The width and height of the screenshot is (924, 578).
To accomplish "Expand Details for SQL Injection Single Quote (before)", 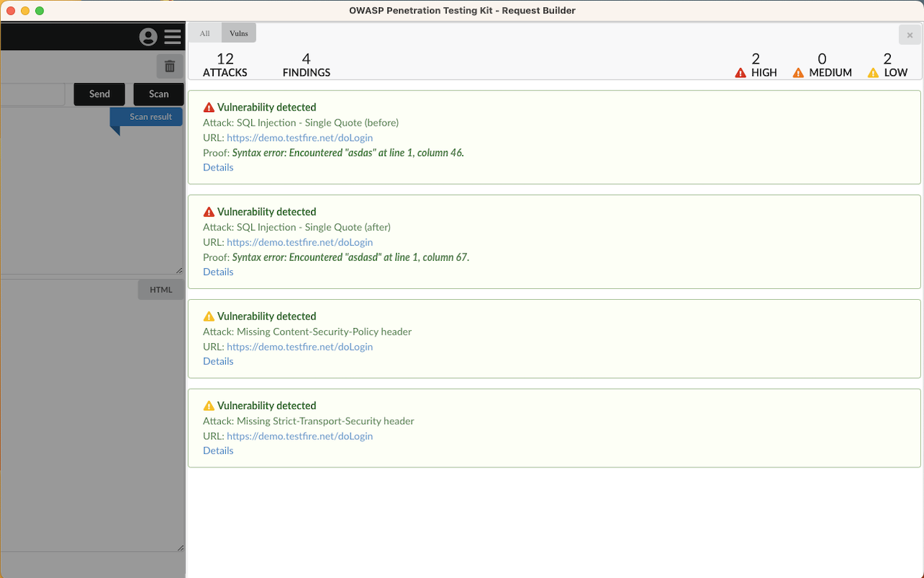I will (218, 168).
